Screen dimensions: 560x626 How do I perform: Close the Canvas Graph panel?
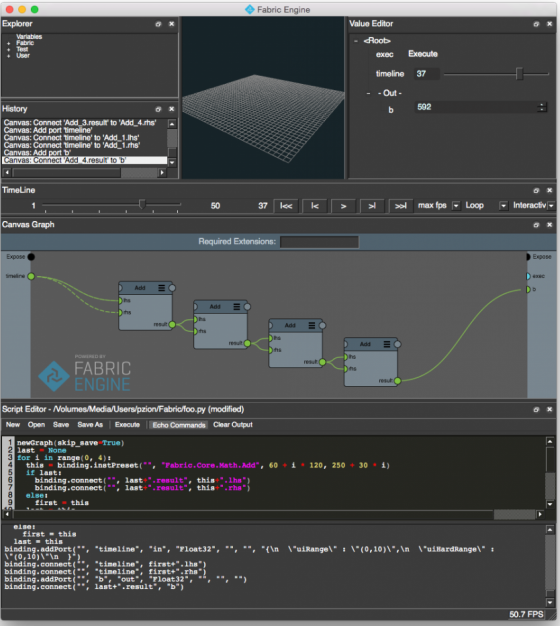pos(550,225)
